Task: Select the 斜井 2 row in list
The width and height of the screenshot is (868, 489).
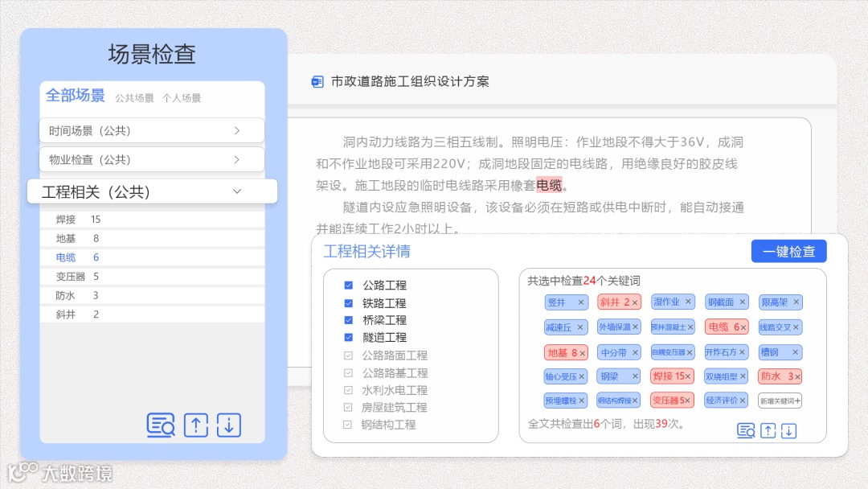Action: point(152,314)
